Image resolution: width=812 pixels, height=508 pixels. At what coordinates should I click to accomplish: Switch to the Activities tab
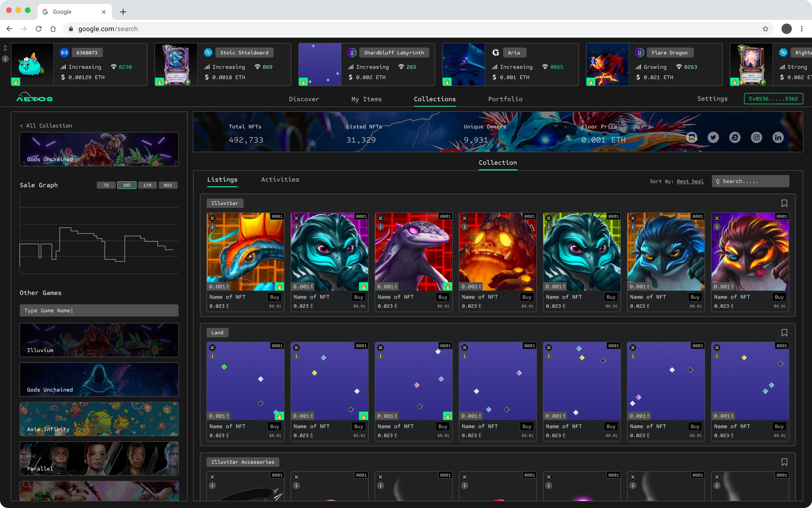click(280, 179)
